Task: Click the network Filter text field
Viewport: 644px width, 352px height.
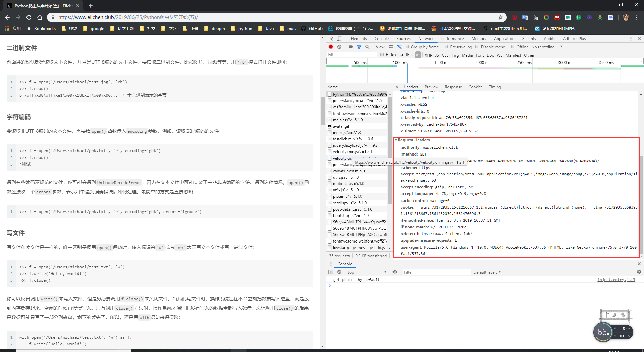Action: click(352, 55)
